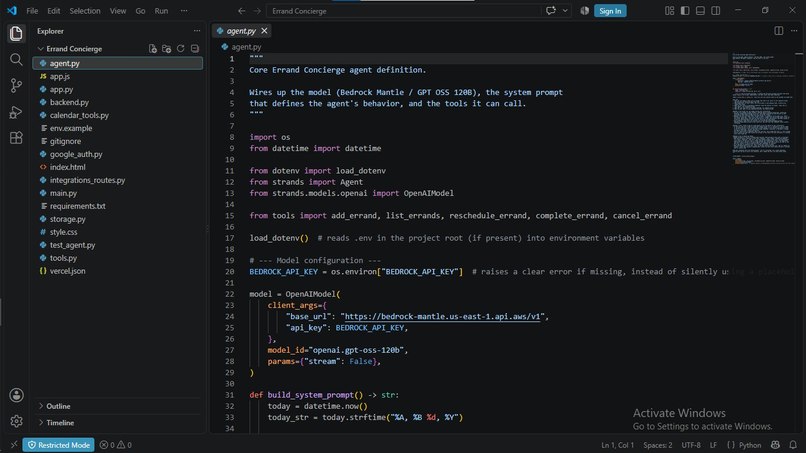Change Spaces: 2 indentation setting
806x453 pixels.
pyautogui.click(x=657, y=445)
